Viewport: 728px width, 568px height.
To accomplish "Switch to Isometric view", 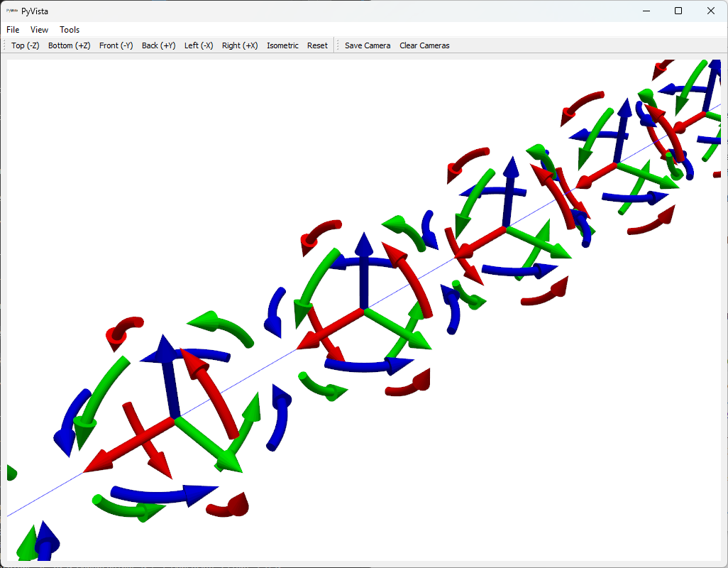I will coord(282,45).
